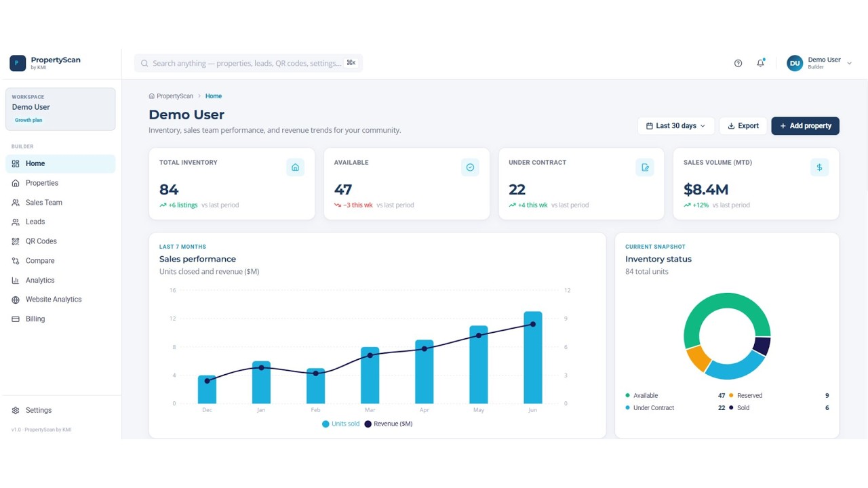868x488 pixels.
Task: Open Website Analytics menu item
Action: coord(60,300)
